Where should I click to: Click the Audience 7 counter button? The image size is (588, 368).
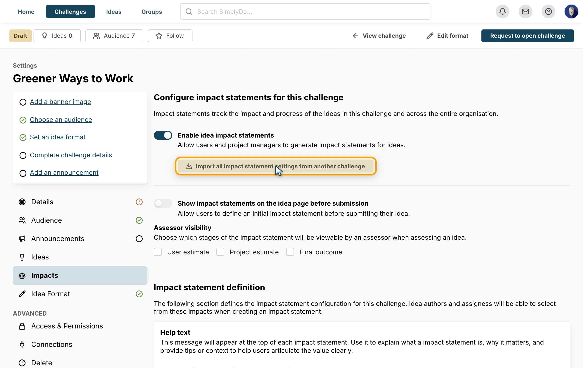114,36
